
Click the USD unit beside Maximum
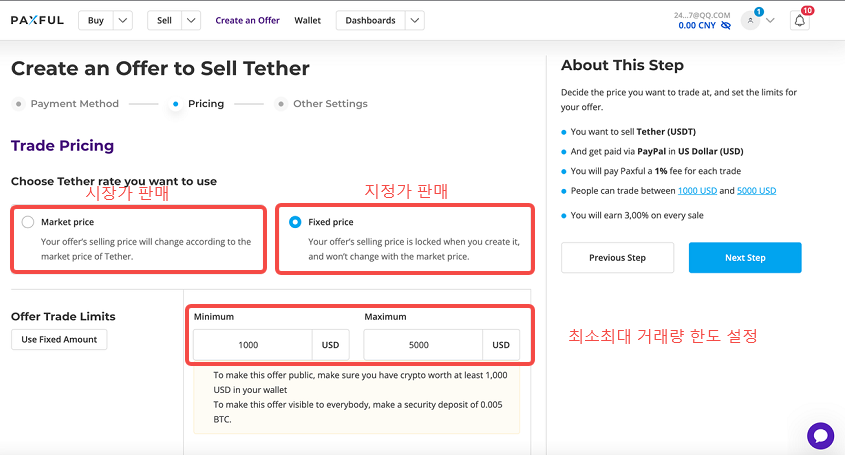pyautogui.click(x=501, y=345)
